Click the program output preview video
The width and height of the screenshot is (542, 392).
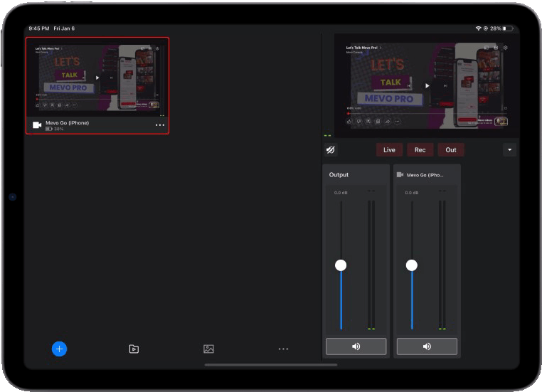coord(426,85)
